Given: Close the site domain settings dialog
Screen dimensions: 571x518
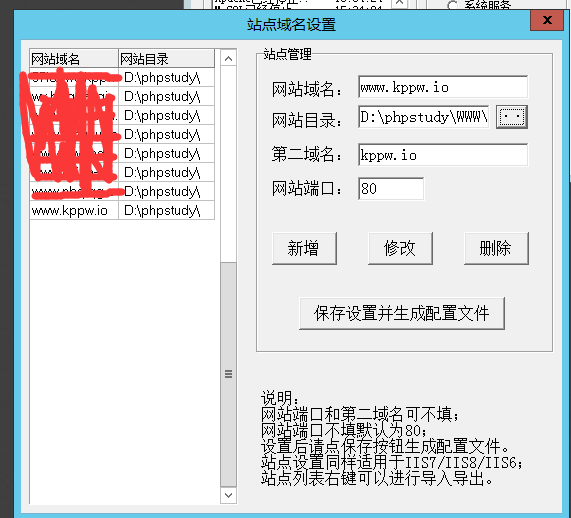Looking at the screenshot, I should pyautogui.click(x=547, y=20).
